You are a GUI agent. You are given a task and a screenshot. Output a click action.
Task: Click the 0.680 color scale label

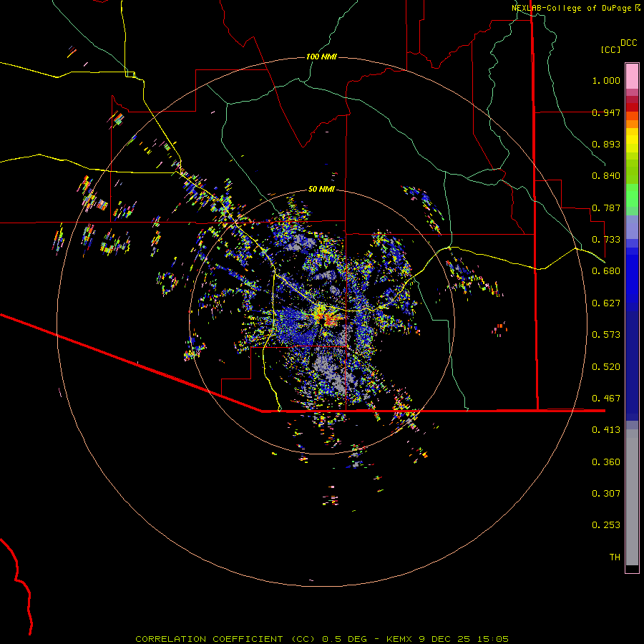click(606, 271)
